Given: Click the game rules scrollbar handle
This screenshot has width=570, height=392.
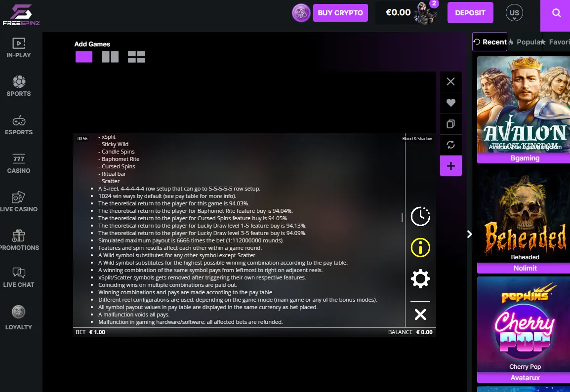Looking at the screenshot, I should click(x=402, y=218).
